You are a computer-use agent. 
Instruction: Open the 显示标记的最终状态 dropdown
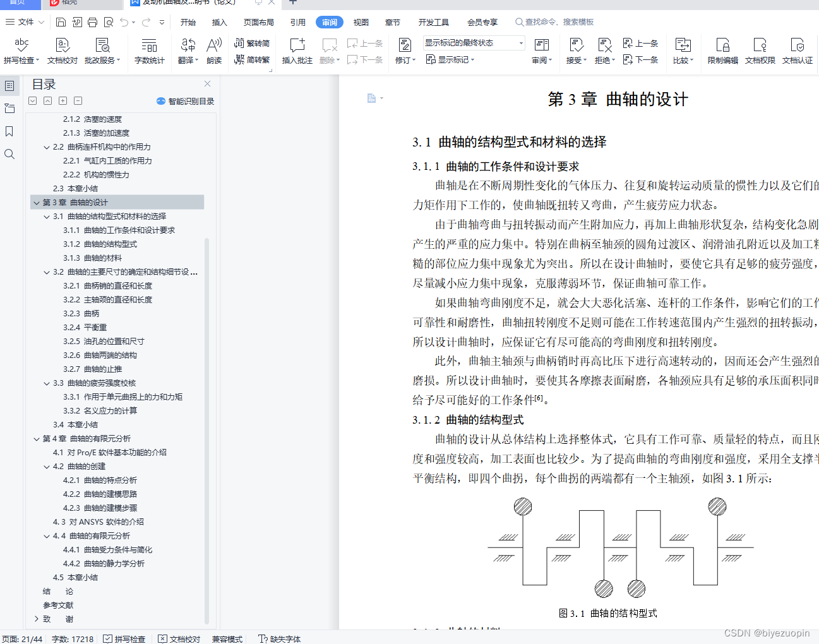click(x=474, y=43)
